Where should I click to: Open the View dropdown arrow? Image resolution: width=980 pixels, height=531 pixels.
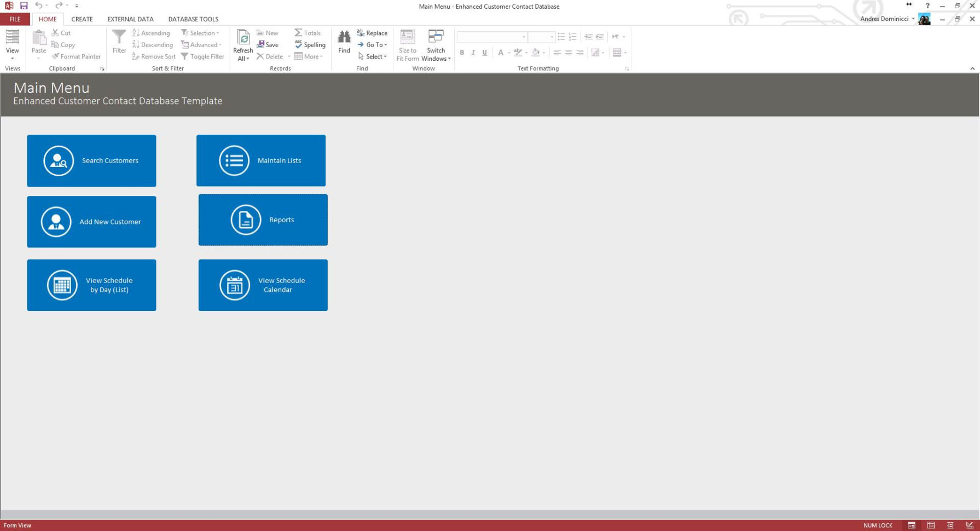coord(12,57)
